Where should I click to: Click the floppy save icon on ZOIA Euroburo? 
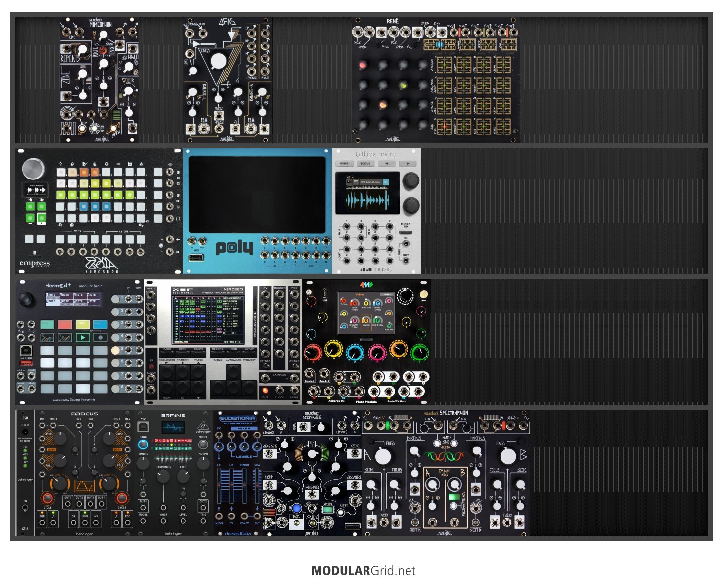[x=129, y=164]
